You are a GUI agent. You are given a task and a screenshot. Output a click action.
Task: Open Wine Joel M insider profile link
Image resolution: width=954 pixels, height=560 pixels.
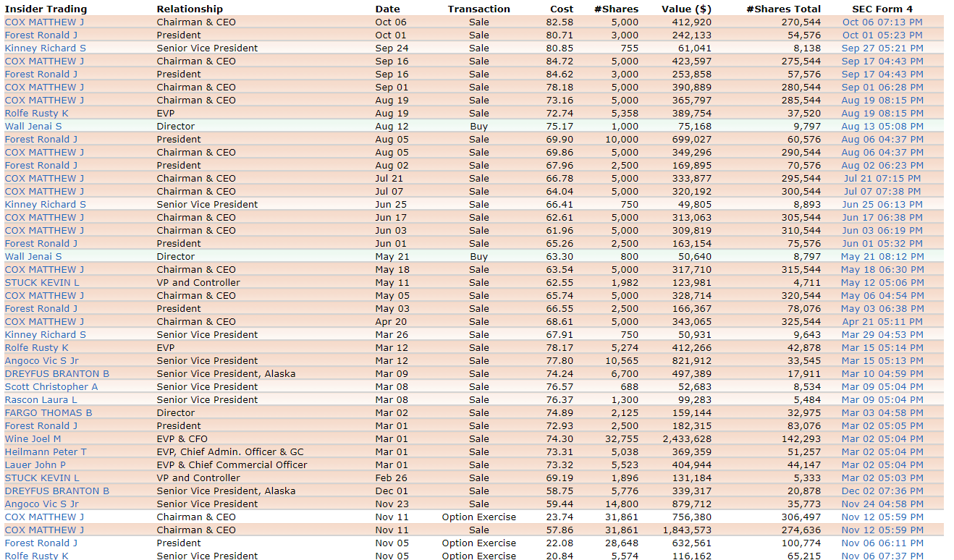(x=33, y=439)
